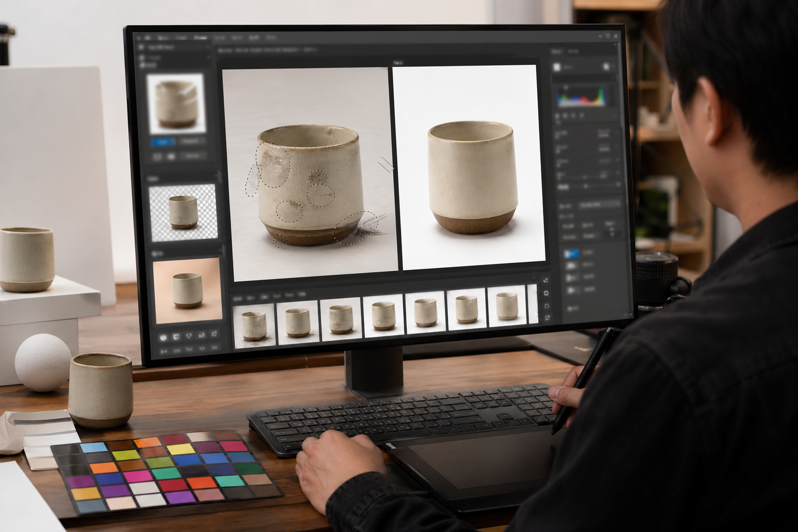The height and width of the screenshot is (532, 798).
Task: Click the blue button under the navigator preview
Action: click(163, 141)
